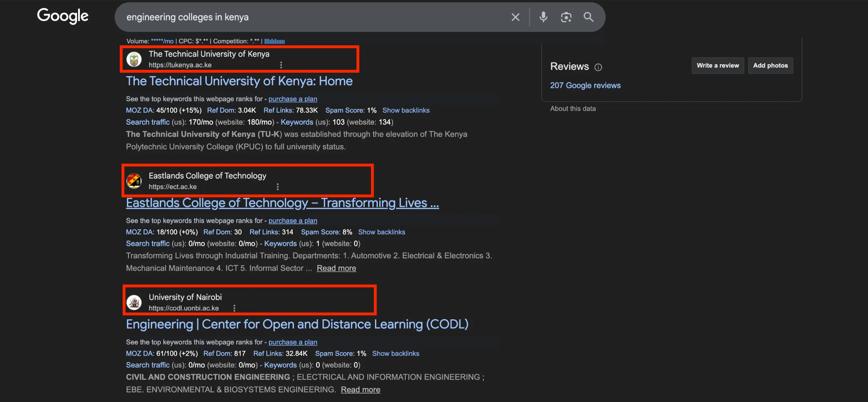Click 'Eastlands College of Technology' site name
The image size is (868, 402).
[x=207, y=176]
